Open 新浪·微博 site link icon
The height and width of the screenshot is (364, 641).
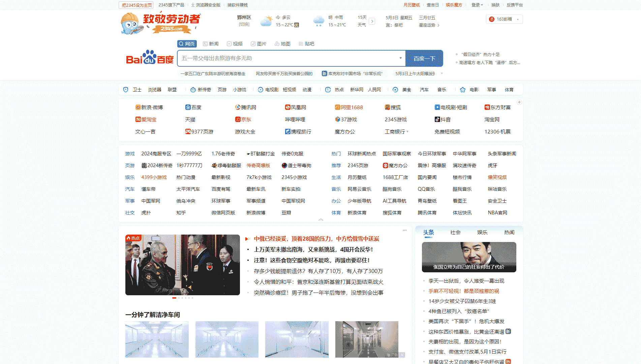coord(138,107)
